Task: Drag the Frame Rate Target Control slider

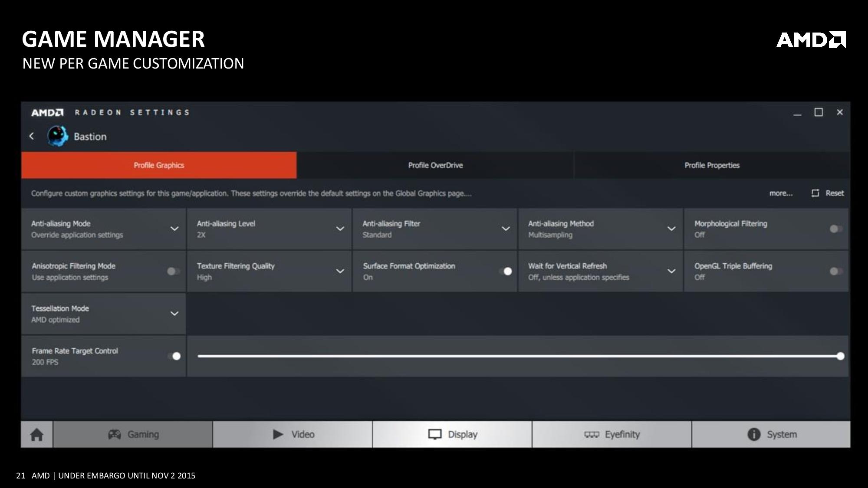Action: (841, 355)
